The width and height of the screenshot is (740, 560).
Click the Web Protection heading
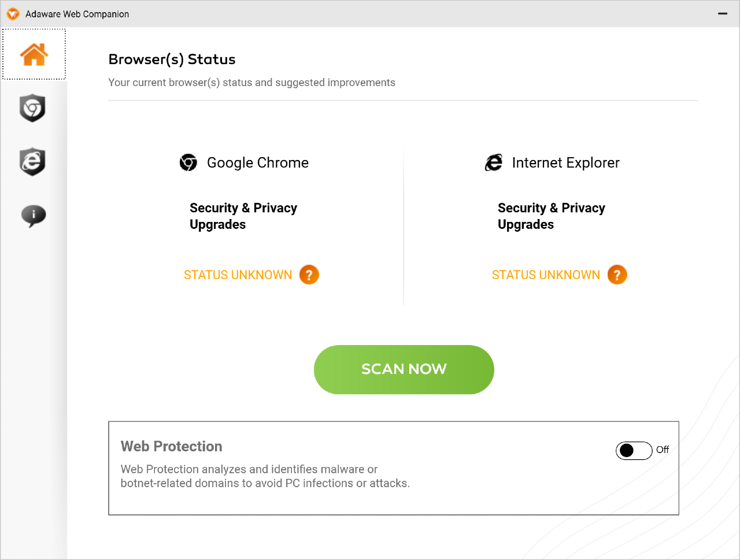tap(172, 446)
